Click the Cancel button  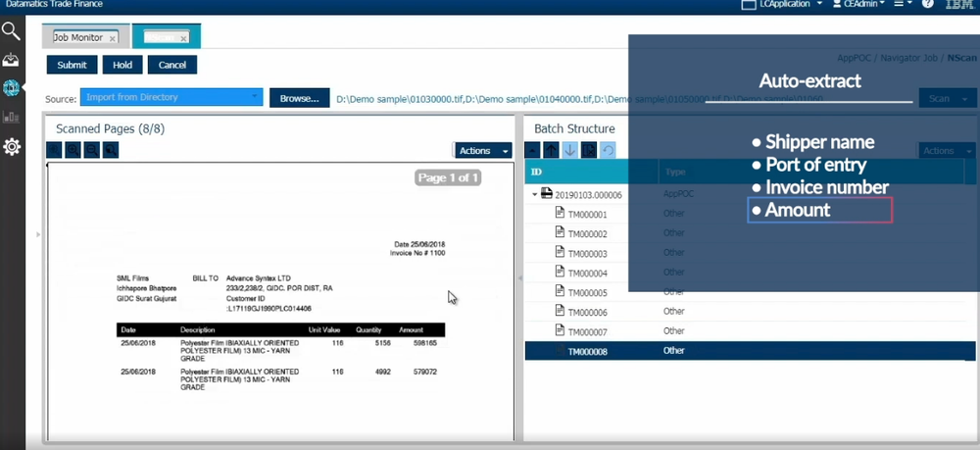coord(172,65)
